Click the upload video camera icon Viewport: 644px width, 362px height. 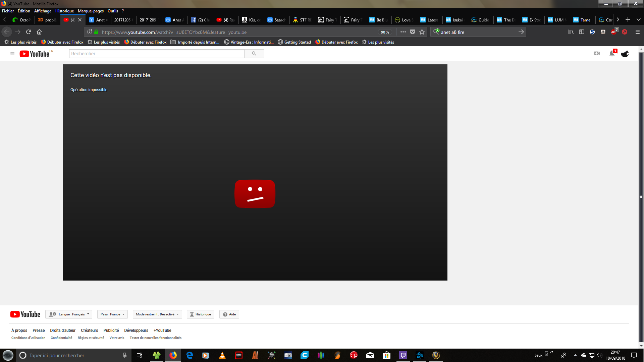click(597, 54)
